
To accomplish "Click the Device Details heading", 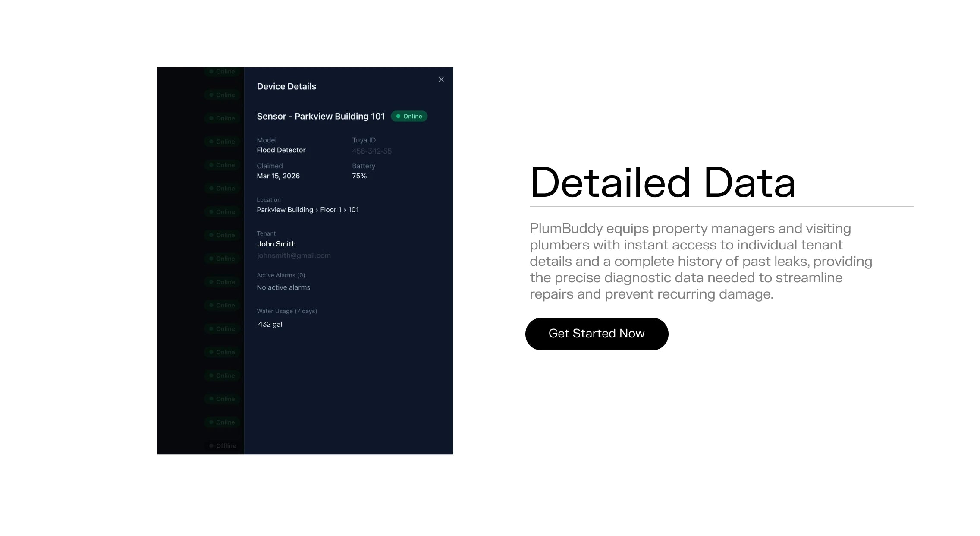I will point(286,86).
